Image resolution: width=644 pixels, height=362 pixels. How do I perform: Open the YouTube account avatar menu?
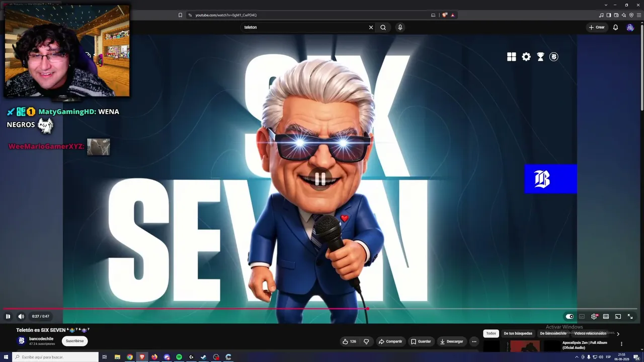[630, 27]
